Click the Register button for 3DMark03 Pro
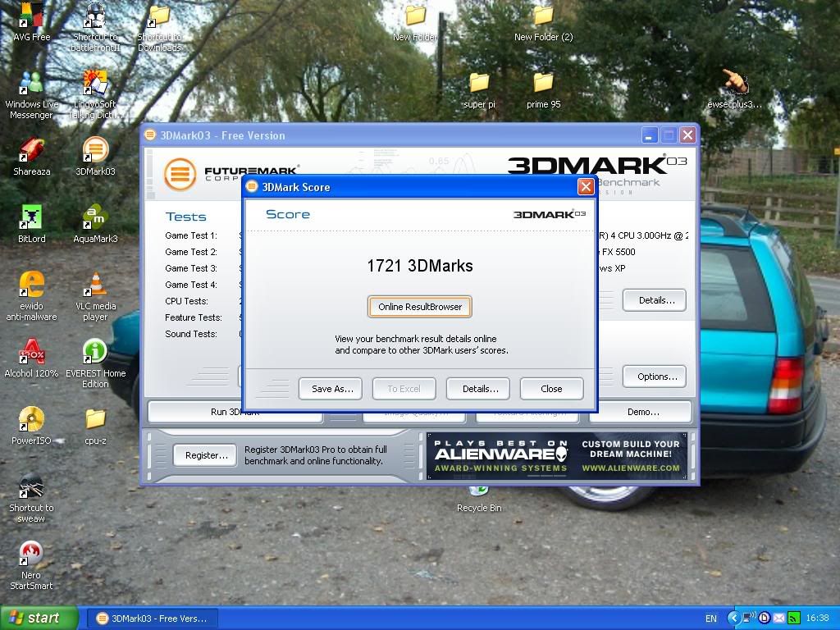Screen dimensions: 840x630 [204, 455]
